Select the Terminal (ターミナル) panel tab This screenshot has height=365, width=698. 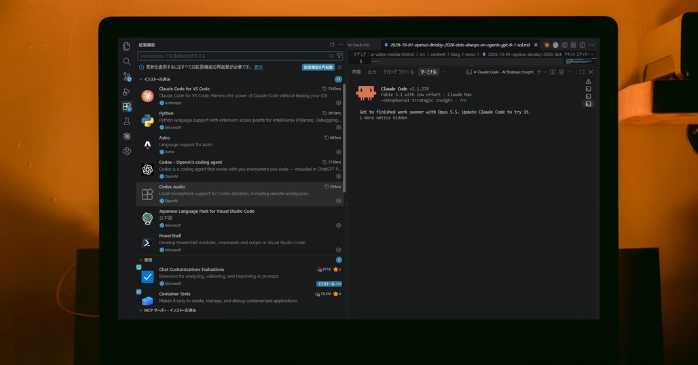coord(428,72)
